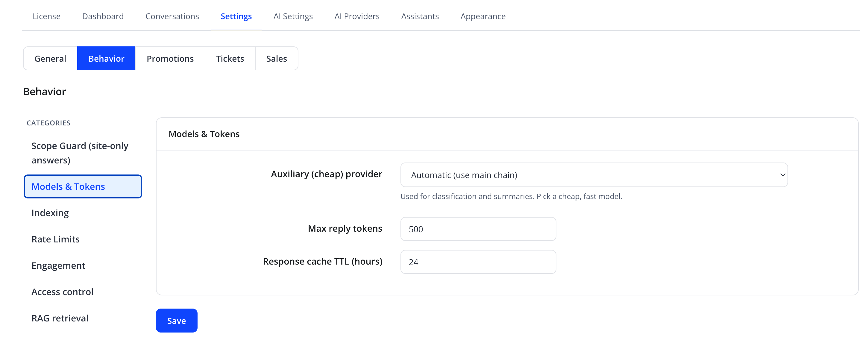The height and width of the screenshot is (340, 868).
Task: Click the 'Response cache TTL (hours)' label
Action: tap(322, 261)
